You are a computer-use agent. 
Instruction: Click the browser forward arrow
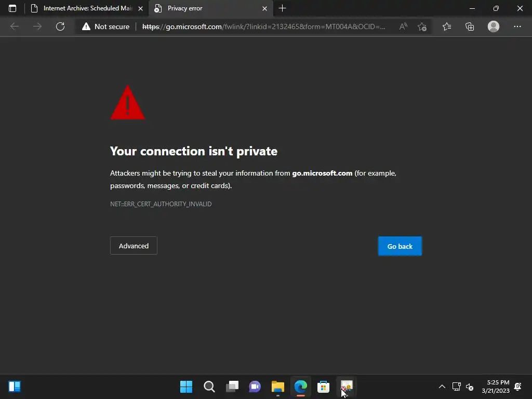pos(37,26)
